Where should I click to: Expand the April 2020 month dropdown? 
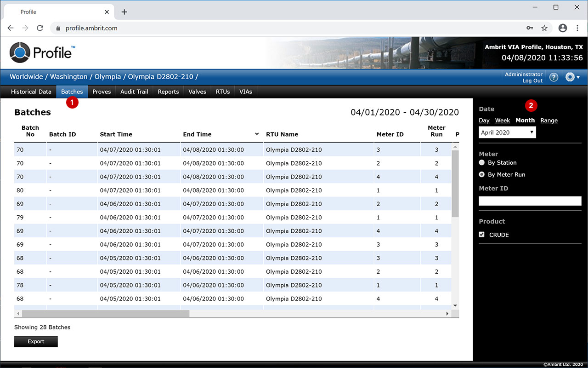pos(507,132)
